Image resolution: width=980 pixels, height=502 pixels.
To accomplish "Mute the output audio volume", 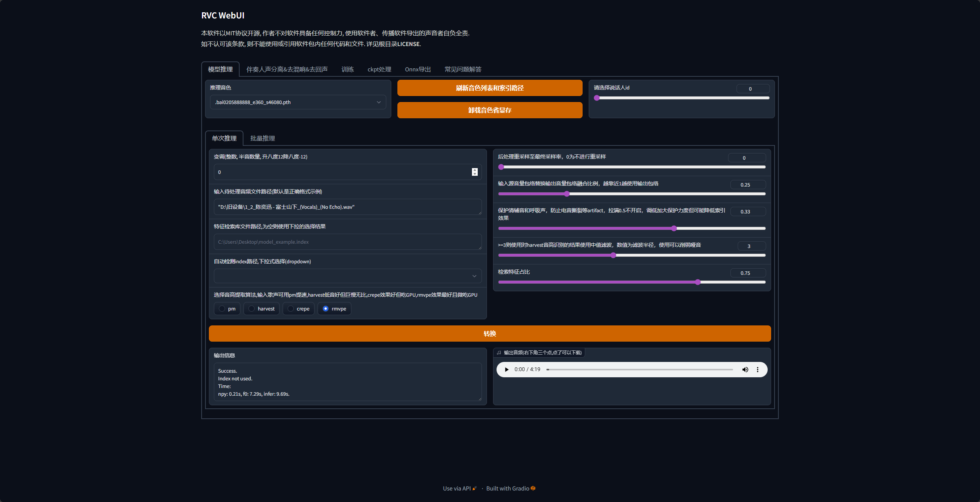I will point(745,370).
